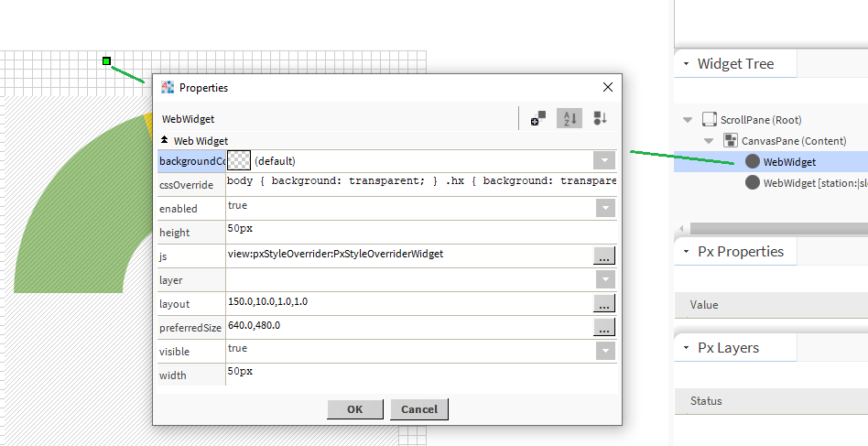Click the CanvasPane (Content) node icon
Viewport: 868px width, 446px height.
[x=731, y=141]
